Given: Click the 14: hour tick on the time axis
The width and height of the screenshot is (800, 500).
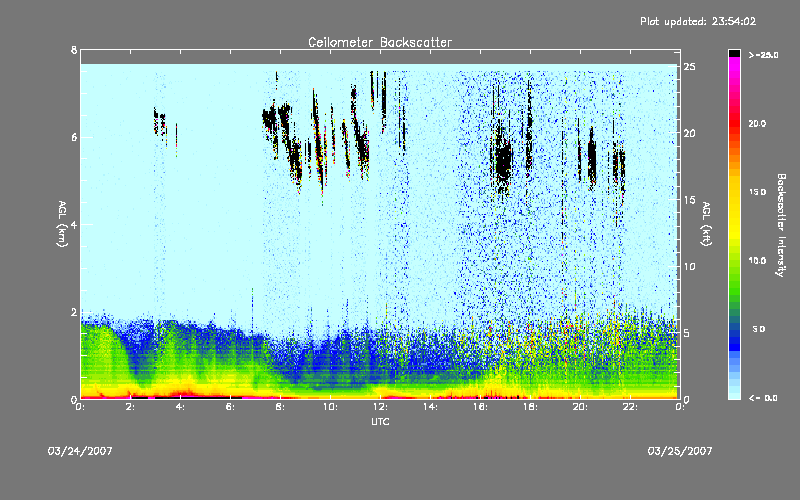Looking at the screenshot, I should [x=430, y=407].
